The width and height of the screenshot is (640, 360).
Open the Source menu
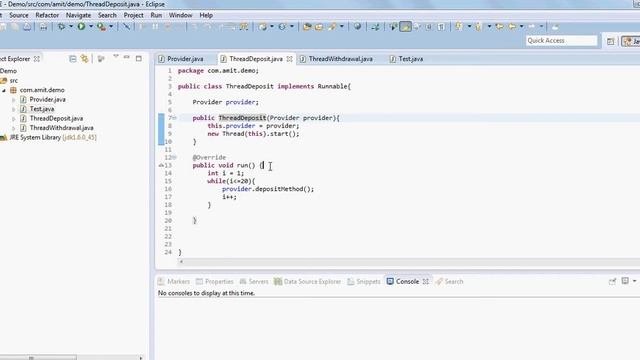coord(19,15)
